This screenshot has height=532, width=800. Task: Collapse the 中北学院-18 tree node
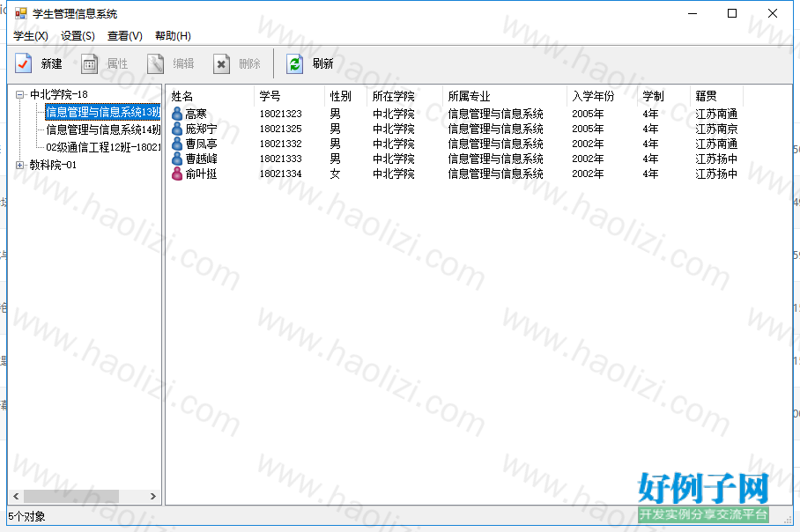tap(19, 94)
